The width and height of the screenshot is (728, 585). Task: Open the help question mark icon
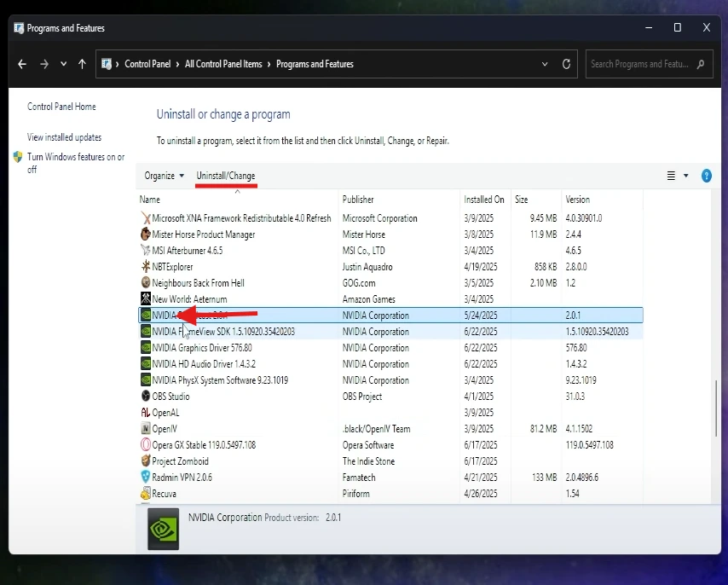click(706, 176)
